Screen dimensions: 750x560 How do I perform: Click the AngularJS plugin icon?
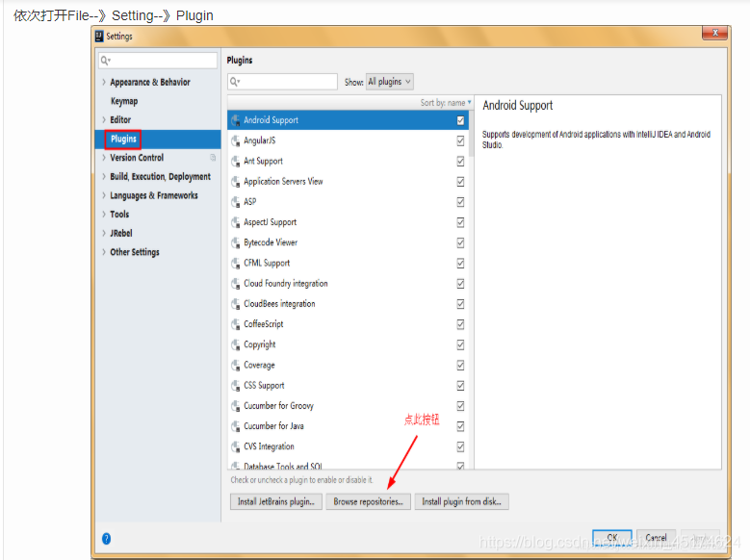coord(236,141)
